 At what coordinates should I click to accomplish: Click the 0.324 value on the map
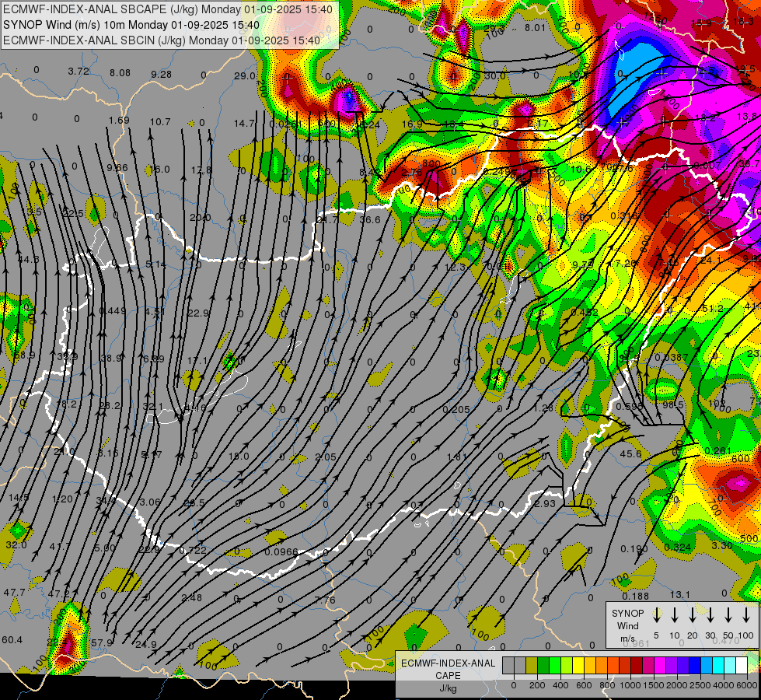[678, 548]
